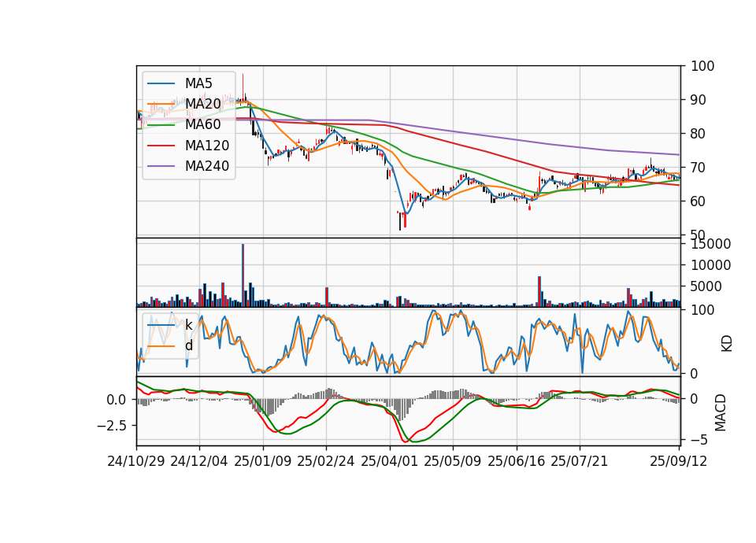Click the lowest candlestick near price 52

(x=400, y=220)
